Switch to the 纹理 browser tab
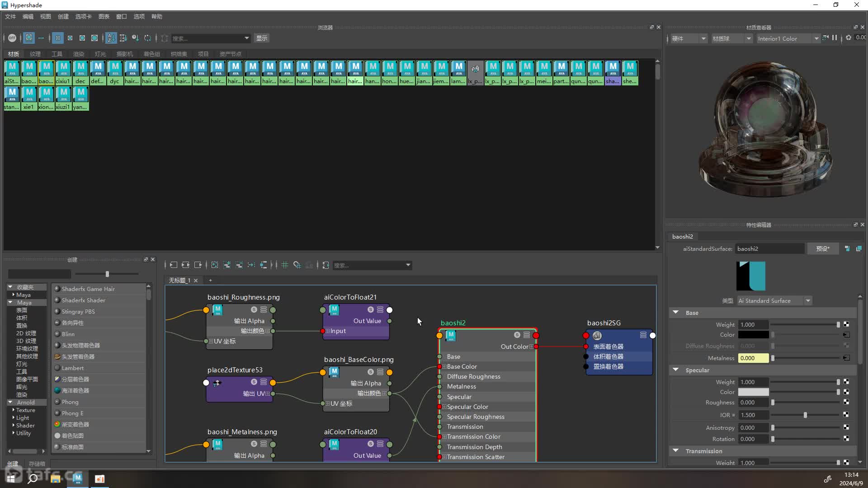868x488 pixels. point(35,54)
